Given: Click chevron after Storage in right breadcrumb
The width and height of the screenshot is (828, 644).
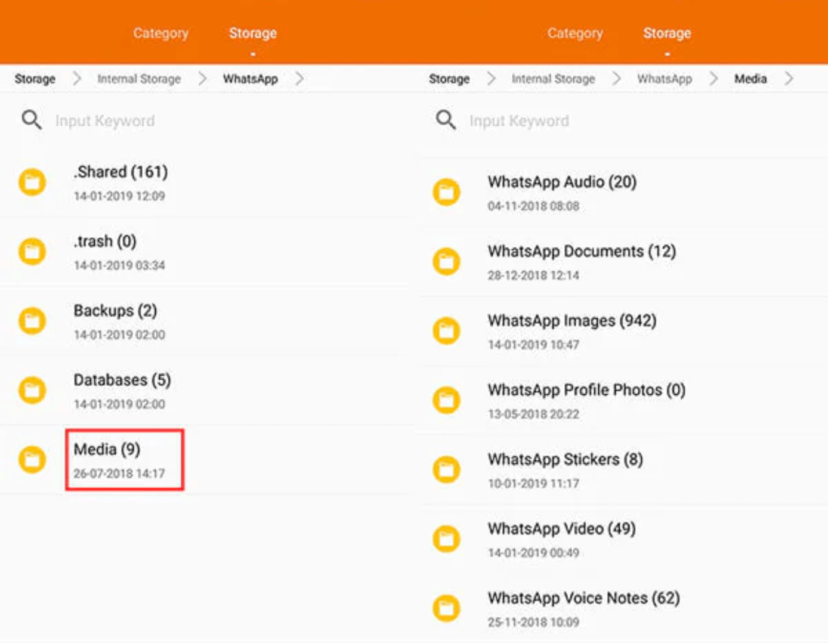Looking at the screenshot, I should (491, 79).
